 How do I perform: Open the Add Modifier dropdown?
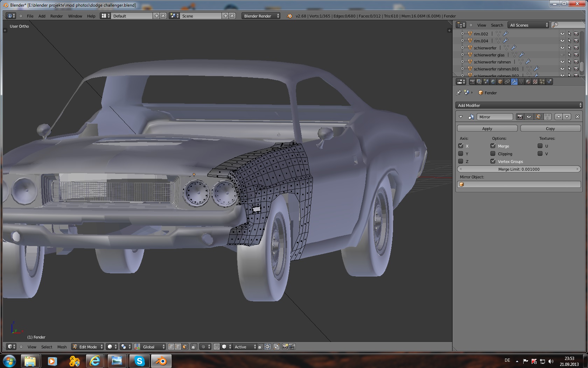click(519, 105)
